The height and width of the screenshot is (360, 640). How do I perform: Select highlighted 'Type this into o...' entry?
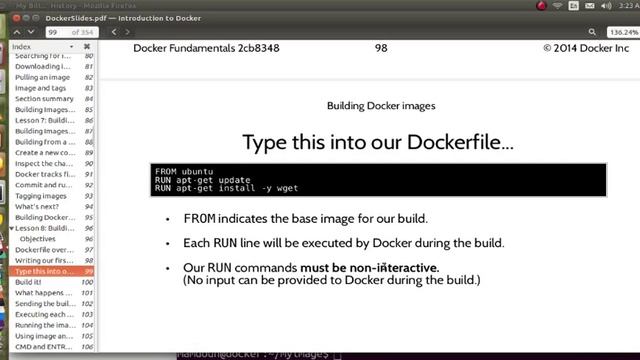point(52,271)
